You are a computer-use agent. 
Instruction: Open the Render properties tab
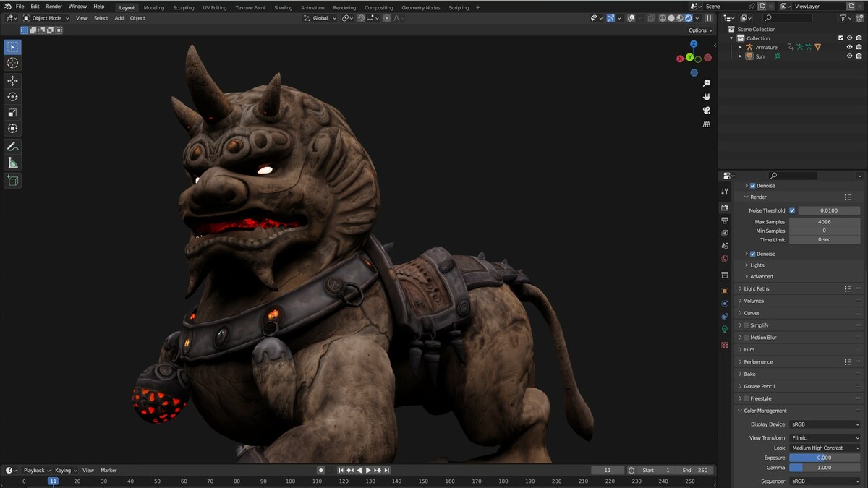tap(725, 207)
